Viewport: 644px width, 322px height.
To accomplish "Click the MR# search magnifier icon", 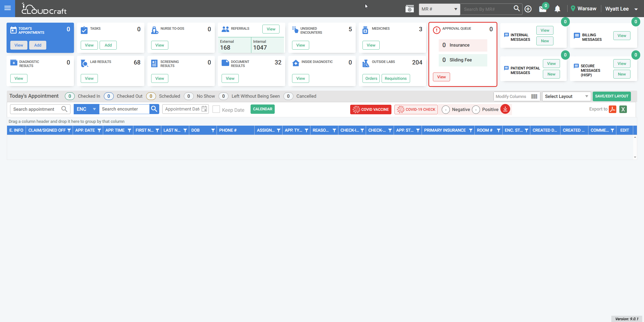I will [517, 9].
